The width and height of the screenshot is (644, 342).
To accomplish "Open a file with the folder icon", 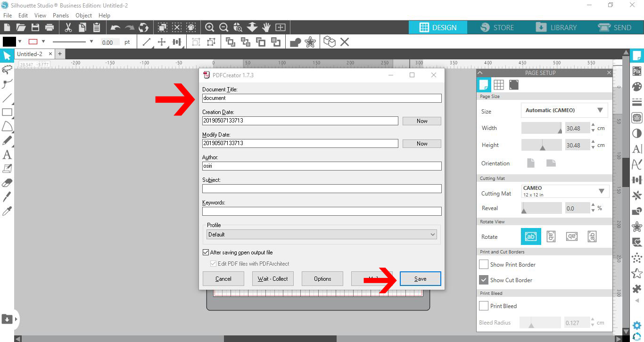I will (21, 27).
